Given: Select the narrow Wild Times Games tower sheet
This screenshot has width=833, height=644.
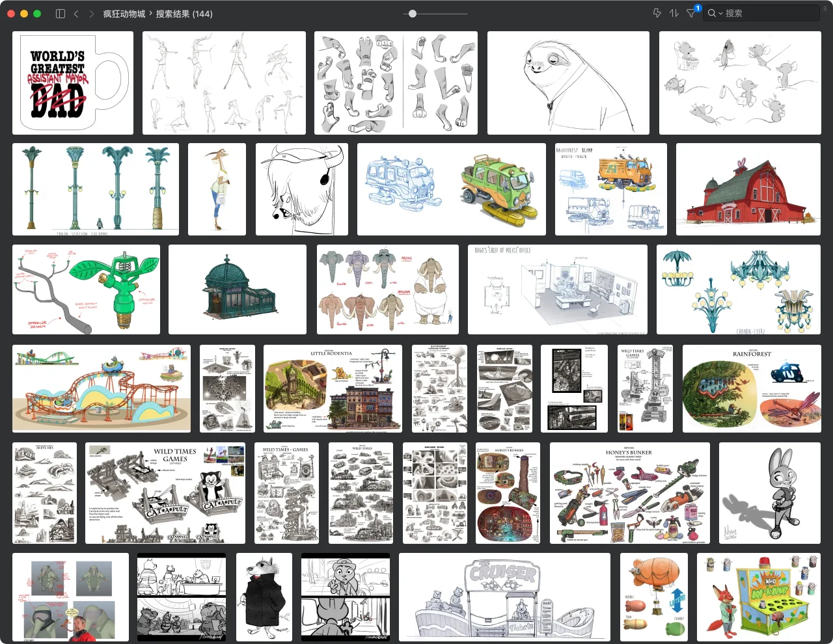Looking at the screenshot, I should click(x=645, y=388).
